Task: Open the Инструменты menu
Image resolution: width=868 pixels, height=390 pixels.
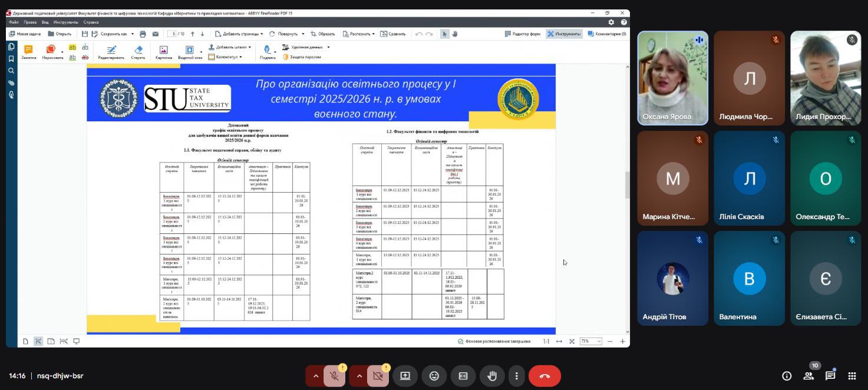Action: [65, 22]
